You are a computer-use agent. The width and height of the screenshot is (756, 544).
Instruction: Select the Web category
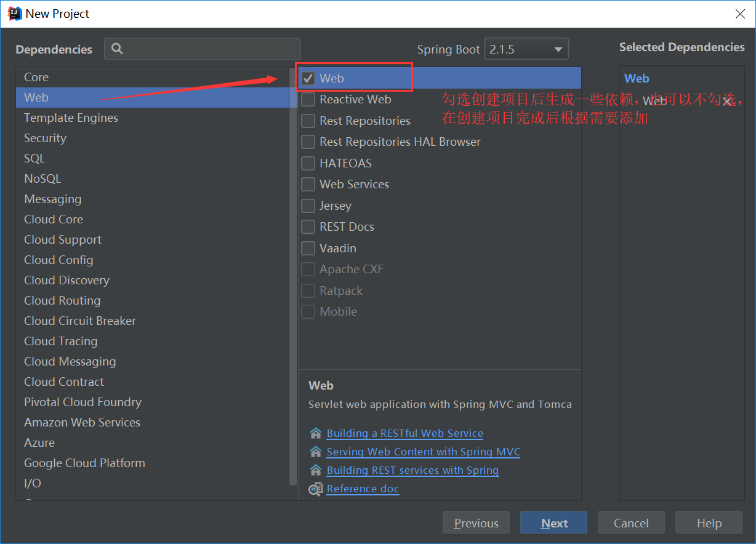click(x=153, y=97)
